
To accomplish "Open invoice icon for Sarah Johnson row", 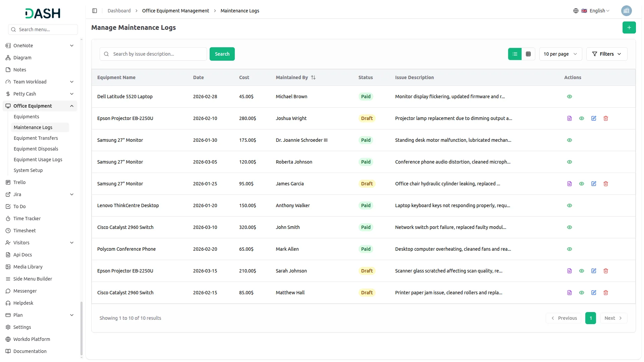I will (569, 271).
